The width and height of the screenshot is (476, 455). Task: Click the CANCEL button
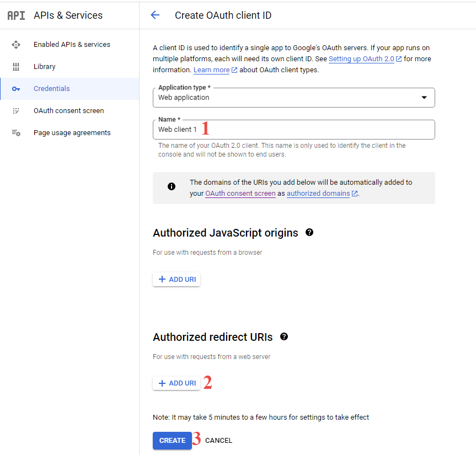tap(218, 441)
